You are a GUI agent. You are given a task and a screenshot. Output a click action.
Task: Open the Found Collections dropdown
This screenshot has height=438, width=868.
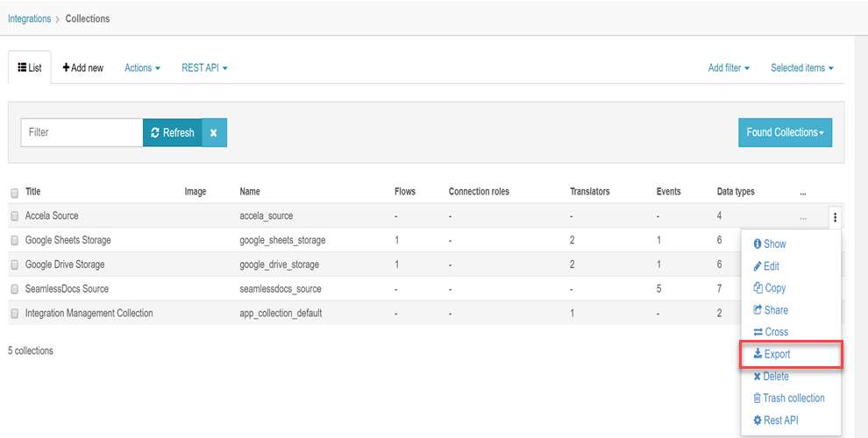coord(785,133)
